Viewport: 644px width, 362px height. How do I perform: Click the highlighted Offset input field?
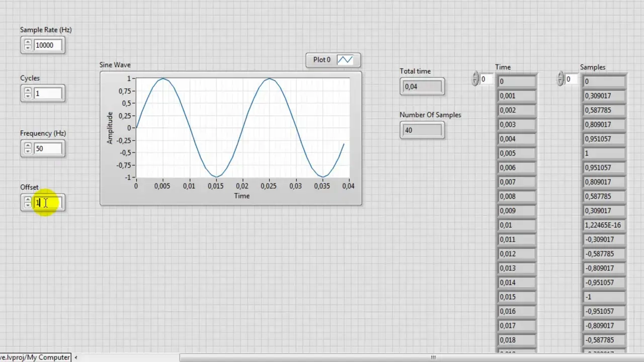[48, 203]
